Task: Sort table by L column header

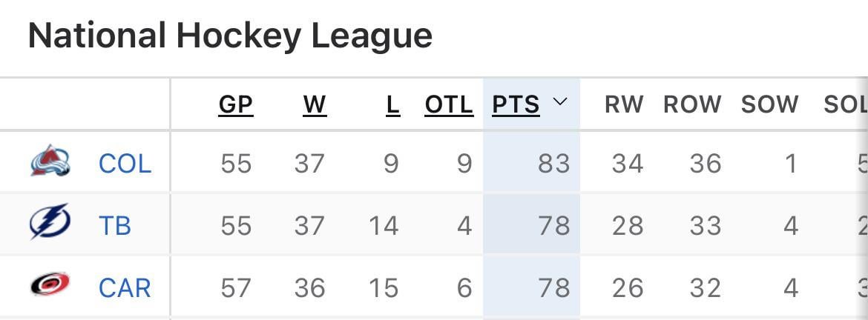Action: [x=393, y=104]
